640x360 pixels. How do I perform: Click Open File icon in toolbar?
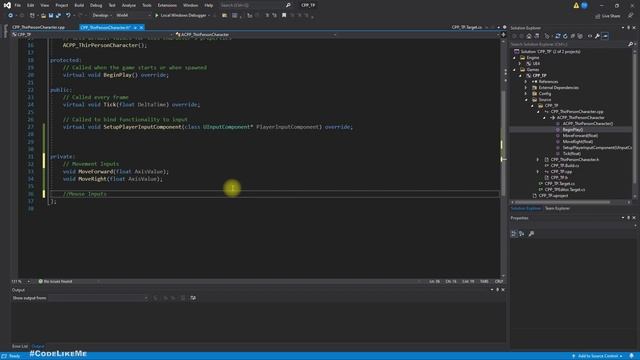point(43,16)
